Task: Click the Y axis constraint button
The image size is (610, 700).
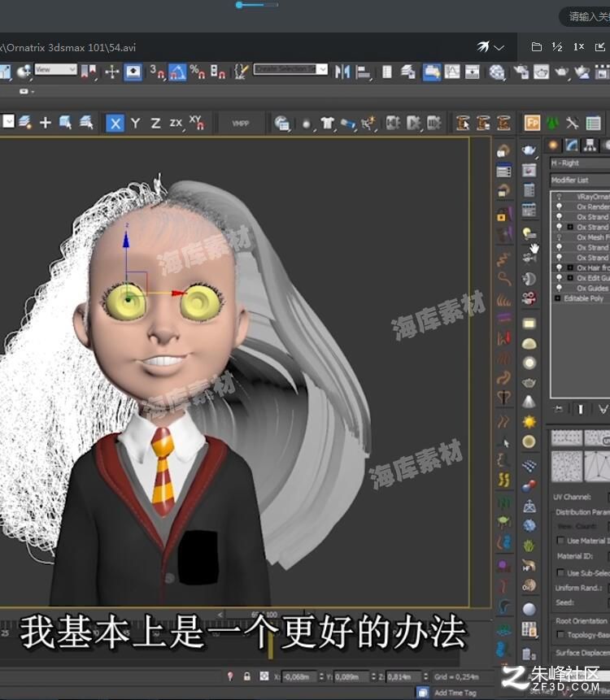Action: [x=135, y=124]
